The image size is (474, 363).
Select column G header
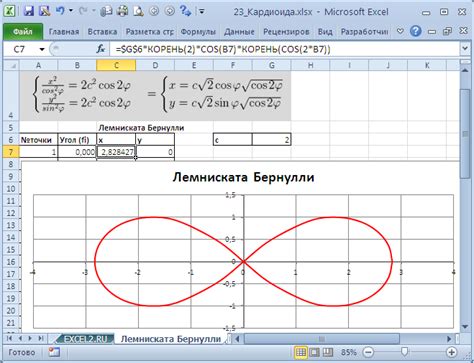(x=272, y=65)
